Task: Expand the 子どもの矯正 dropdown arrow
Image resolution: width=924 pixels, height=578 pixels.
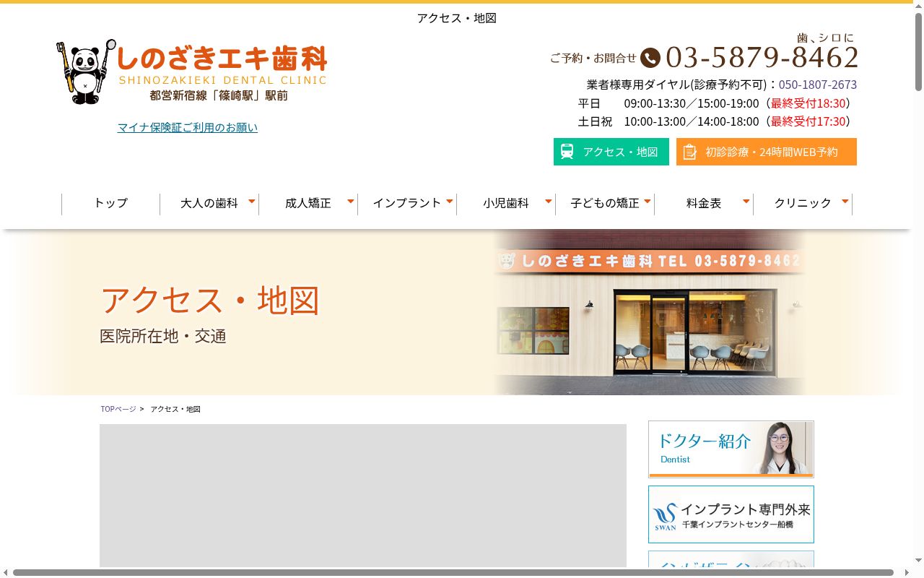Action: pyautogui.click(x=648, y=201)
